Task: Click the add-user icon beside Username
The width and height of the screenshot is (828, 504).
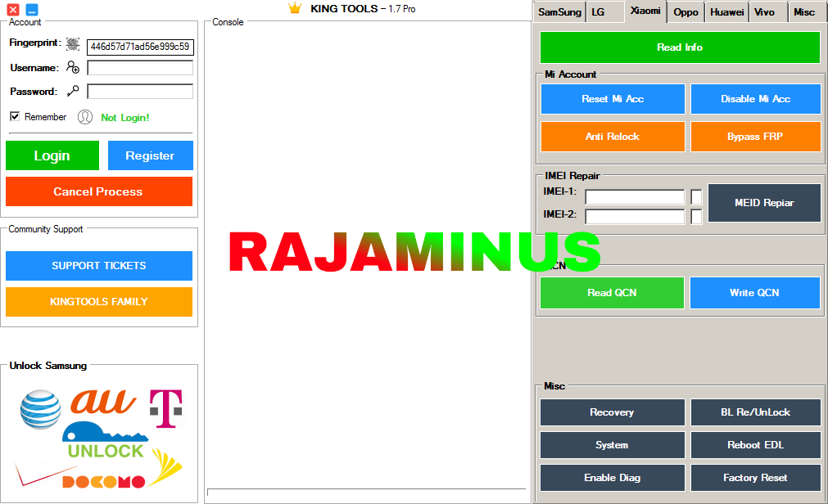Action: point(73,68)
